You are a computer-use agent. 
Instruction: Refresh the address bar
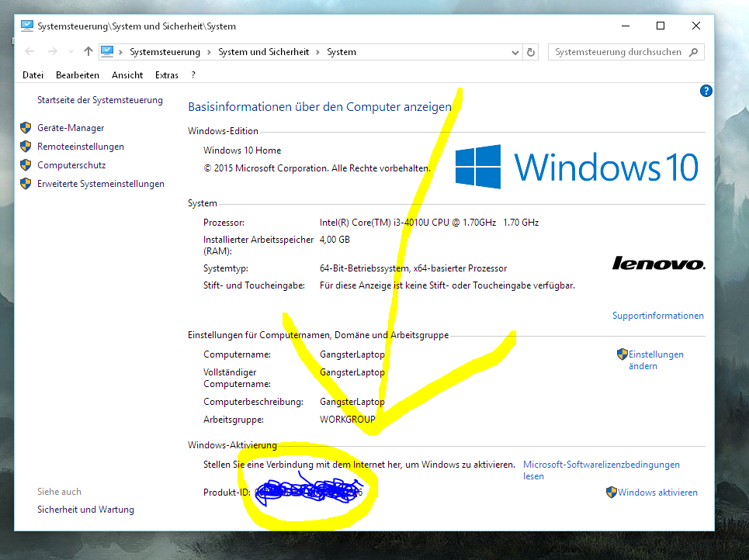(531, 52)
